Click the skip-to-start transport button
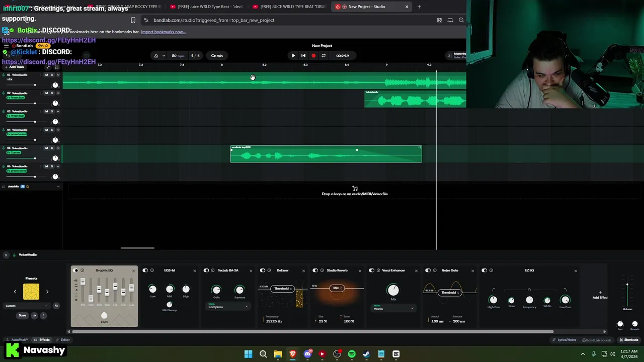Image resolution: width=644 pixels, height=362 pixels. [303, 56]
